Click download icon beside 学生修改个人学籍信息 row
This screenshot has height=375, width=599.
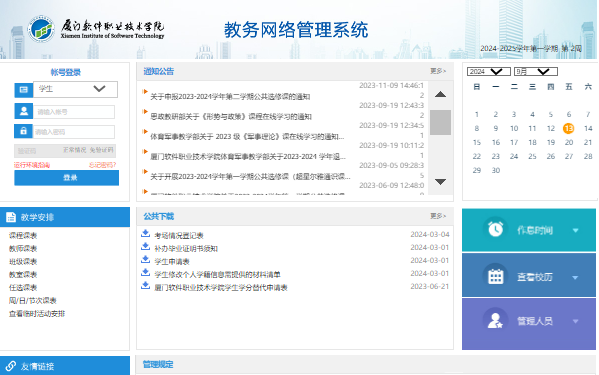(x=145, y=272)
